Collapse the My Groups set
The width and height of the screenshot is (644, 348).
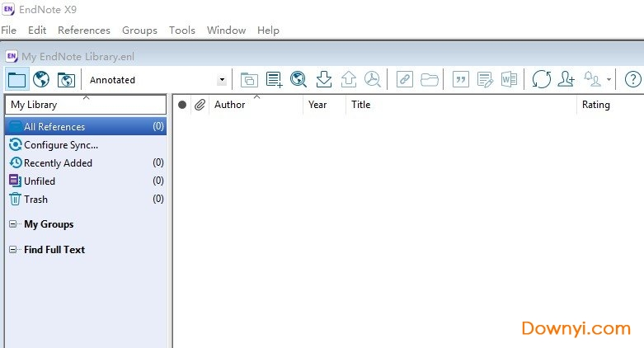(x=13, y=224)
